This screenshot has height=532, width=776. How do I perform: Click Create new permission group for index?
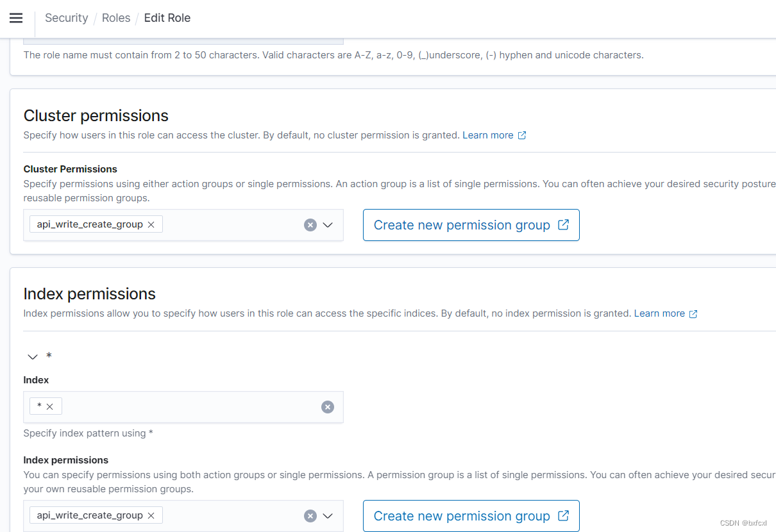[471, 515]
